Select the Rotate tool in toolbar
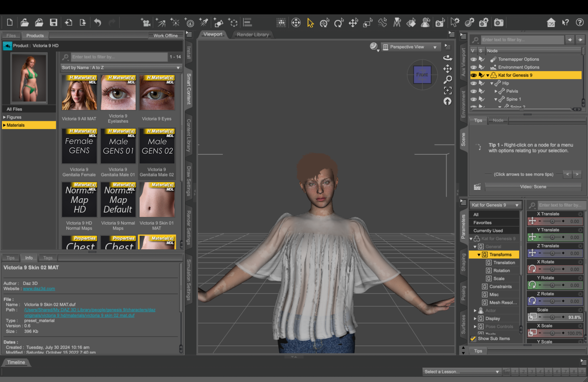588x382 pixels. click(x=339, y=23)
